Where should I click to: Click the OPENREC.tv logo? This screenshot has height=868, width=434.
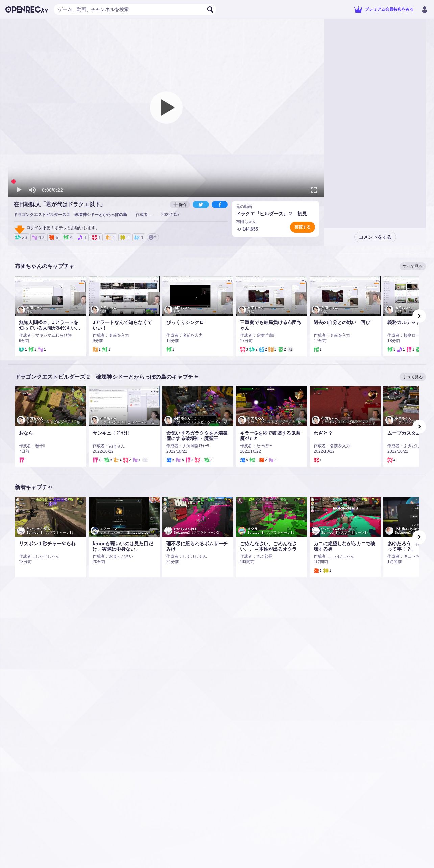tap(27, 9)
